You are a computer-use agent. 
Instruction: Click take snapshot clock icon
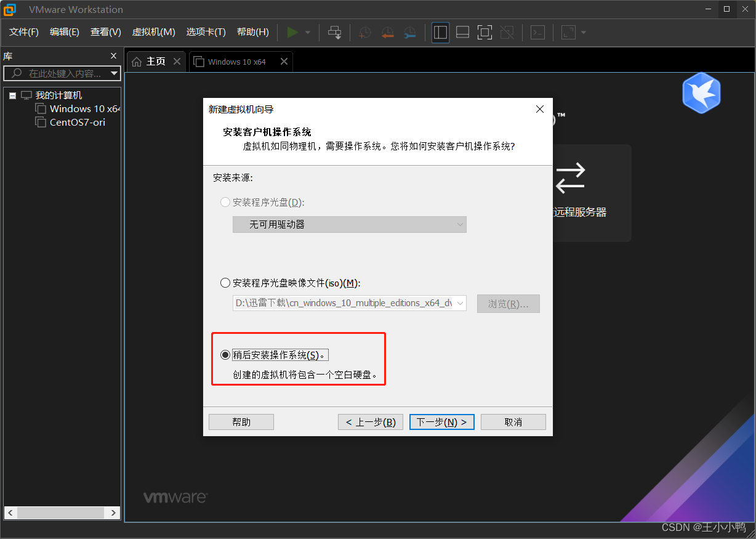coord(365,32)
